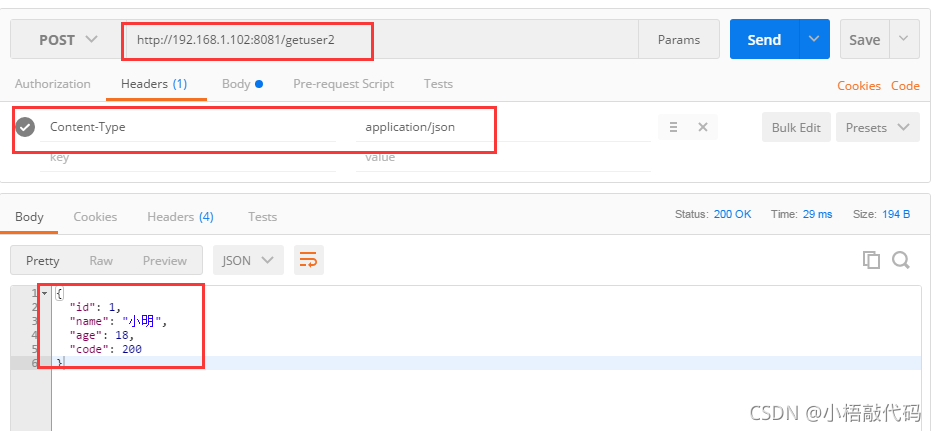Open the Presets dropdown
Screen dimensions: 936x431
[878, 127]
